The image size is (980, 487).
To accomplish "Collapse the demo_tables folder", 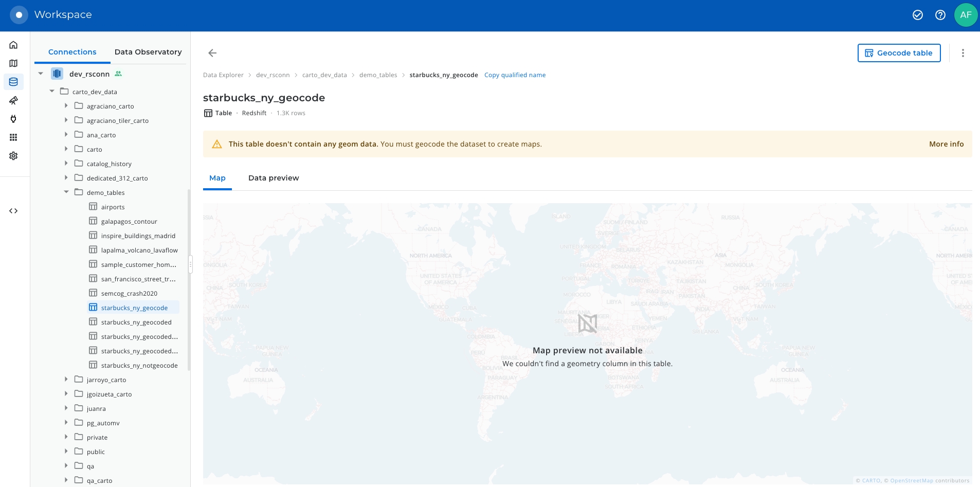I will point(66,192).
